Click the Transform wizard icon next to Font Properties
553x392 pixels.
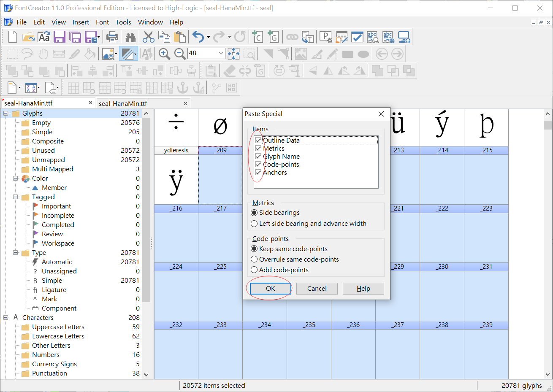(341, 37)
